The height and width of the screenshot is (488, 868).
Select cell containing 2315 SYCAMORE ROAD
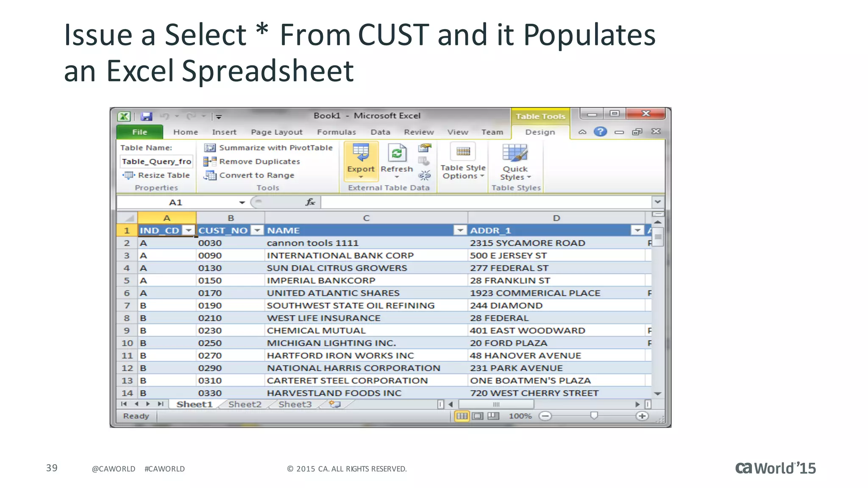[556, 243]
